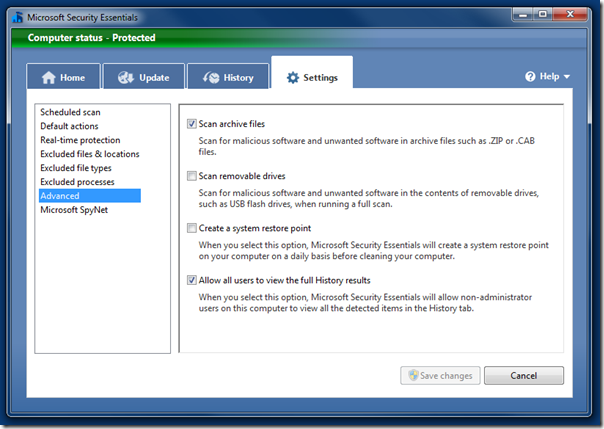
Task: Close the Security Essentials window
Action: 570,15
